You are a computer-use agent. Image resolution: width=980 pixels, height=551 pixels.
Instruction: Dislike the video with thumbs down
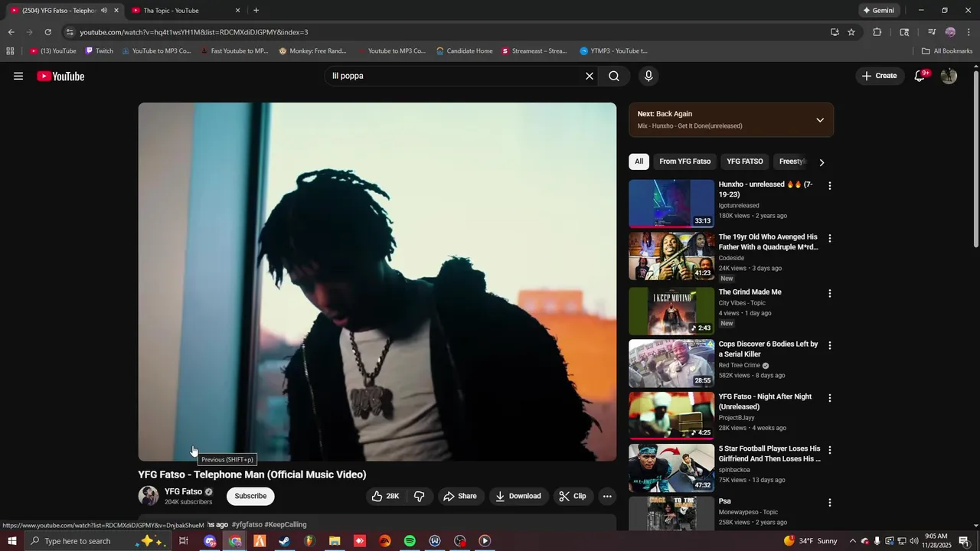point(419,496)
